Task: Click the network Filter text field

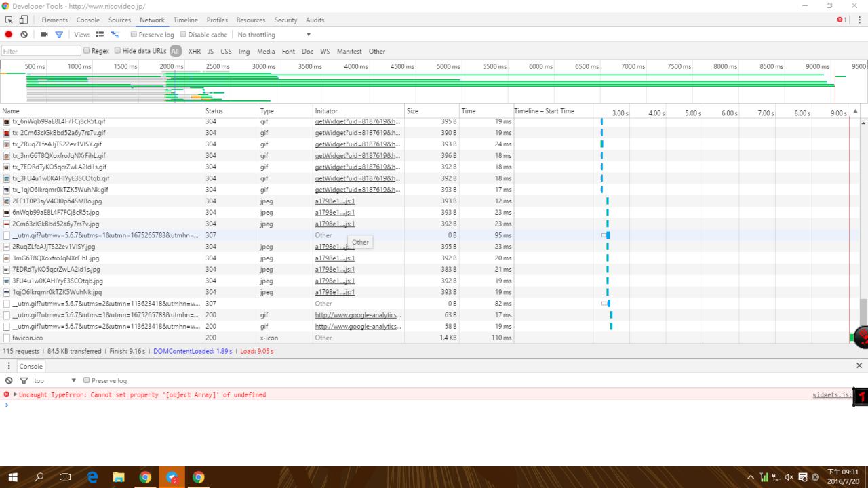Action: pos(41,51)
